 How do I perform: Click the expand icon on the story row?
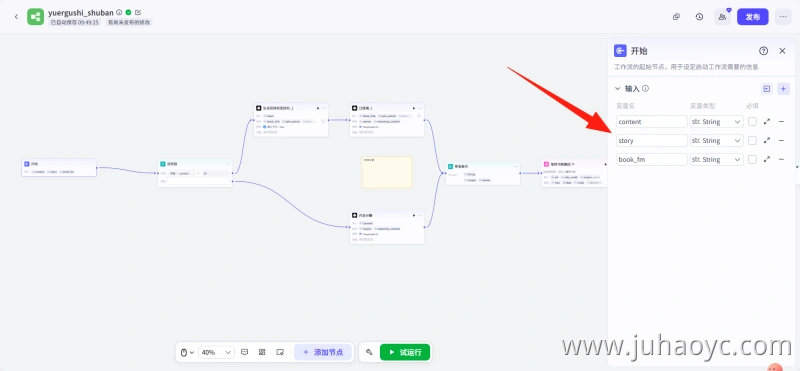(766, 140)
